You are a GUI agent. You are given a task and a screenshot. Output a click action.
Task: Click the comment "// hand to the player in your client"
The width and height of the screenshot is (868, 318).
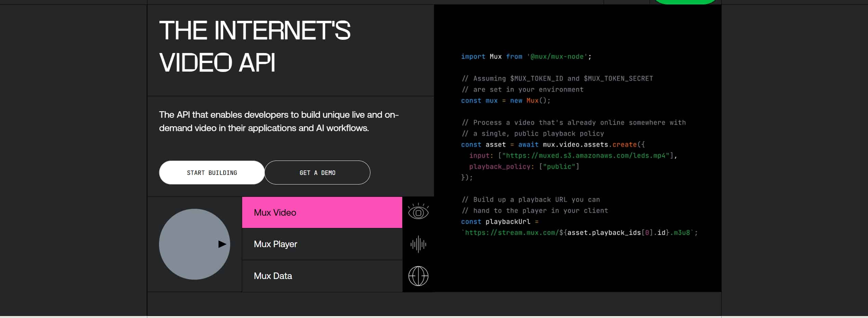pyautogui.click(x=535, y=211)
